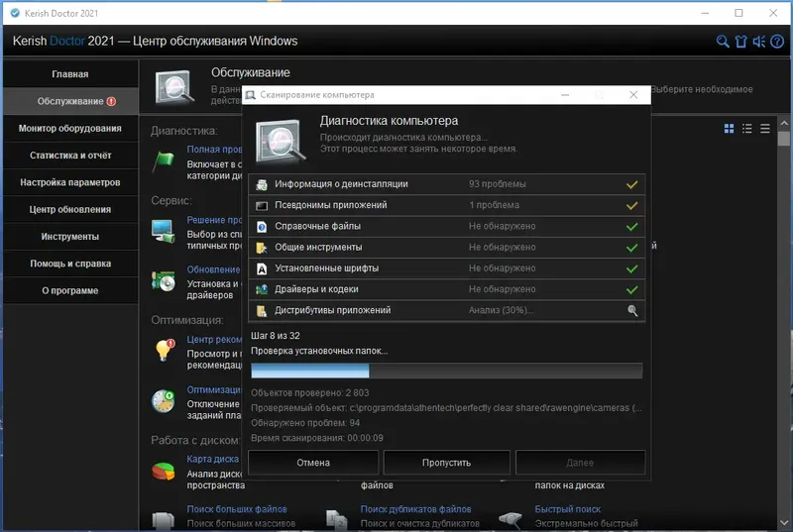Click the yellow checkmark for 93 problems
This screenshot has height=532, width=793.
pos(632,184)
